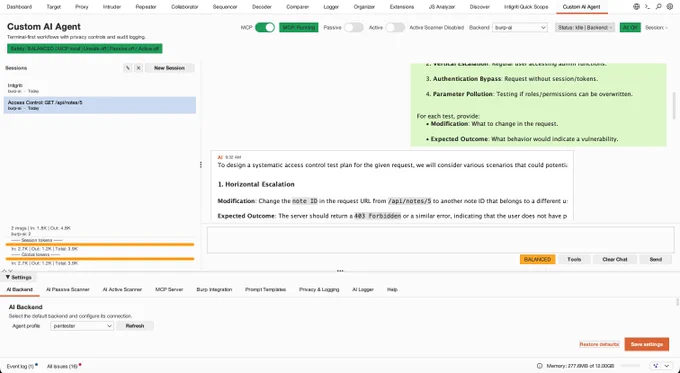The height and width of the screenshot is (373, 680).
Task: Click the vertical splitter dots handle
Action: point(201,165)
